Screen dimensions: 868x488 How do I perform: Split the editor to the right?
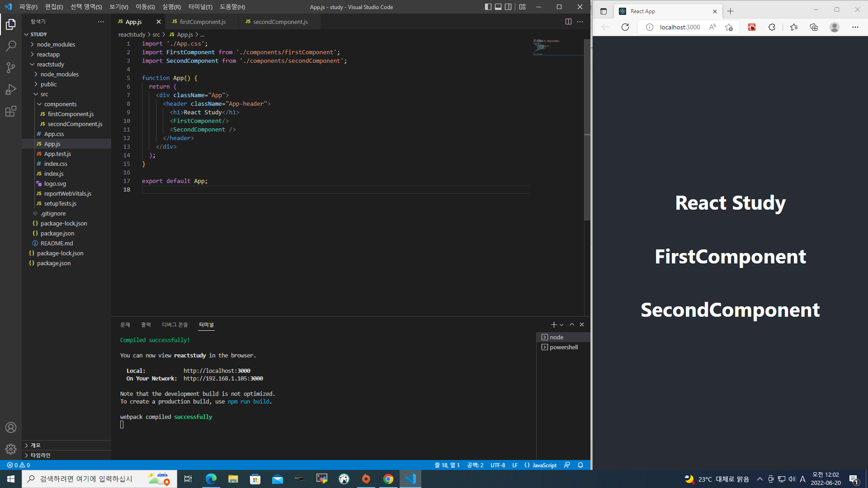pos(568,22)
